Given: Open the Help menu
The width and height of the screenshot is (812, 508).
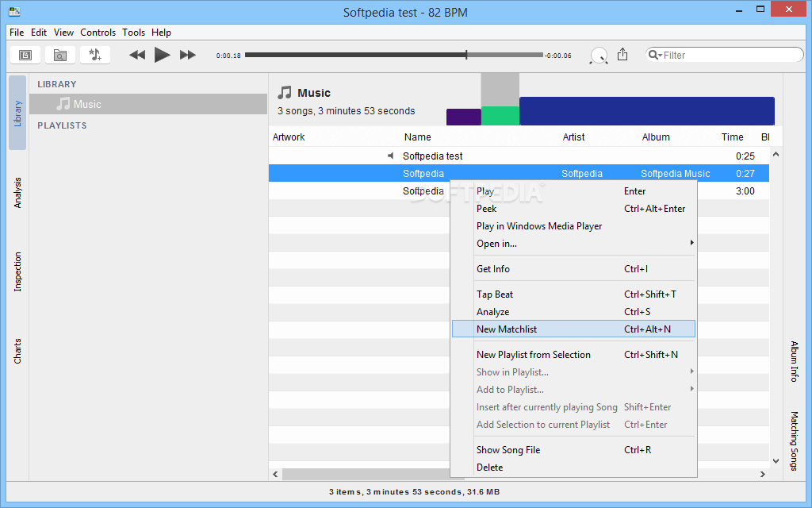Looking at the screenshot, I should (x=161, y=32).
